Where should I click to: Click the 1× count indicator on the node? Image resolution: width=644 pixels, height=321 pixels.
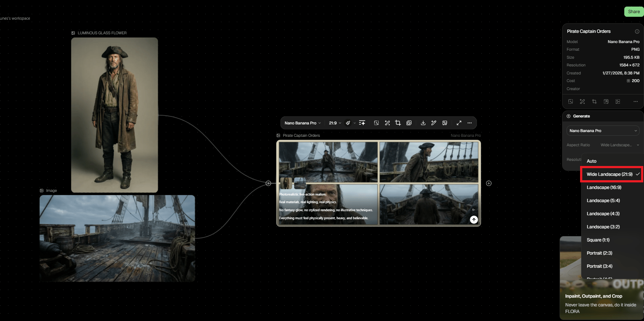[473, 210]
